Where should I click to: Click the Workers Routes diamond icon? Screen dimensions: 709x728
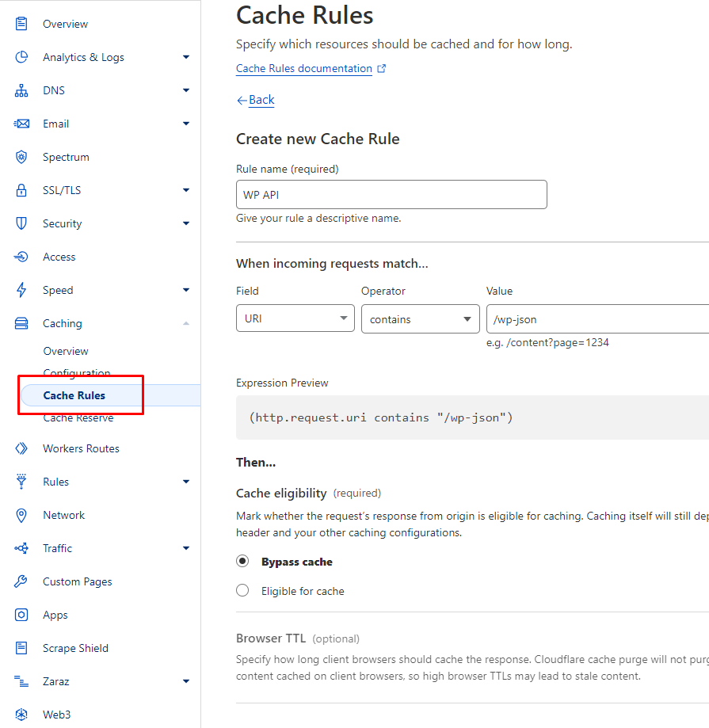click(x=21, y=448)
